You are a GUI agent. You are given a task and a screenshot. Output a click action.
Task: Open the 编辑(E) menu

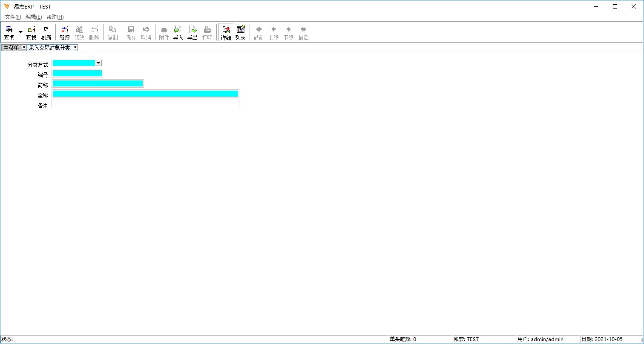point(34,17)
